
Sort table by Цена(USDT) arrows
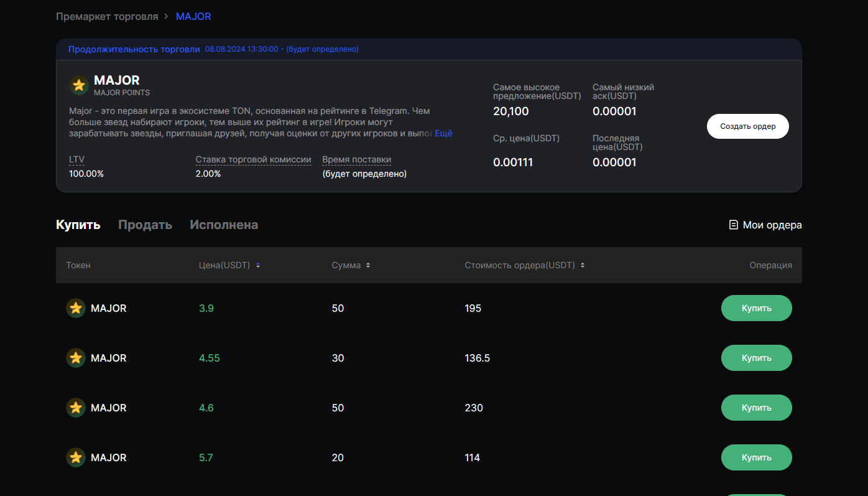coord(258,265)
